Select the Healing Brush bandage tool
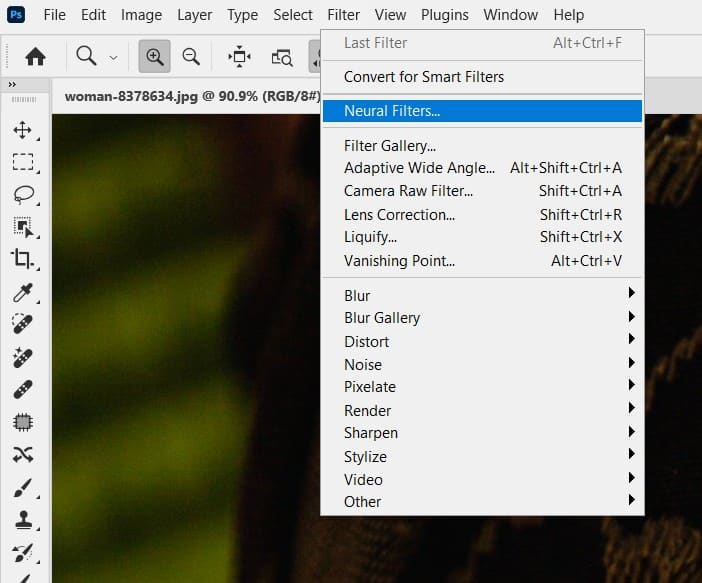 click(23, 390)
